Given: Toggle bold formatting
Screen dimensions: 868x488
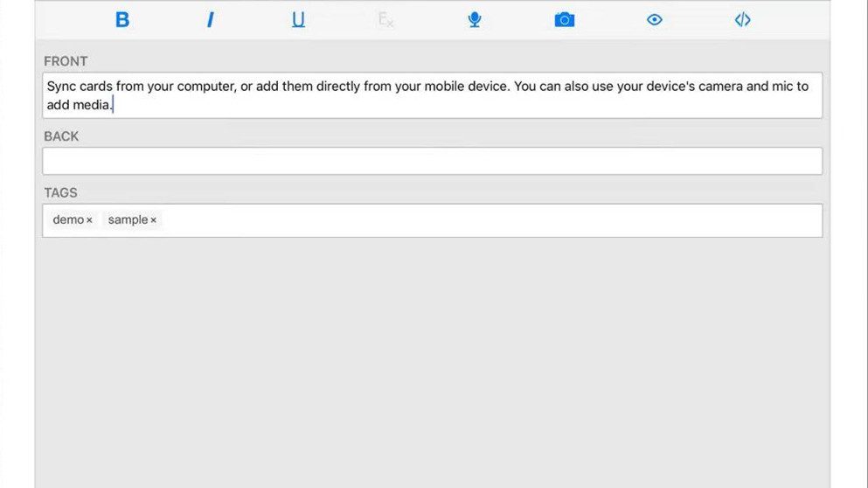Looking at the screenshot, I should (x=122, y=20).
